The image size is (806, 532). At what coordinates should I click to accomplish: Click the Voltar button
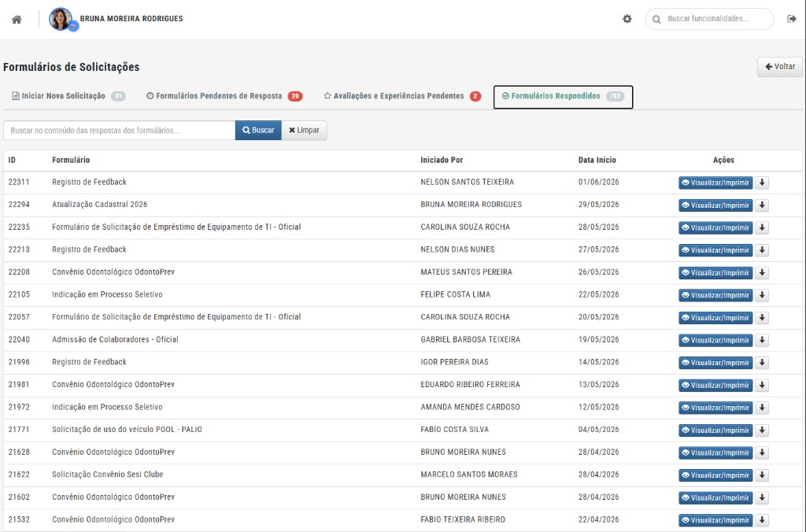click(780, 67)
